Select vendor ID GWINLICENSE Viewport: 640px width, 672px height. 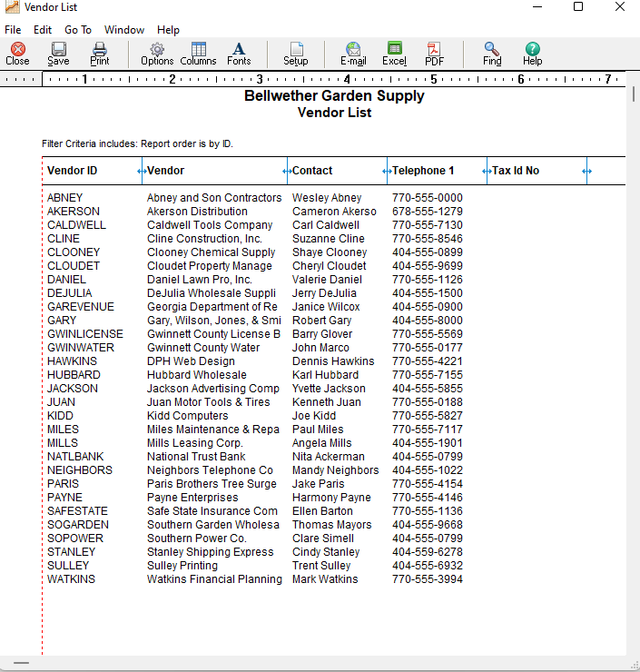pyautogui.click(x=85, y=334)
